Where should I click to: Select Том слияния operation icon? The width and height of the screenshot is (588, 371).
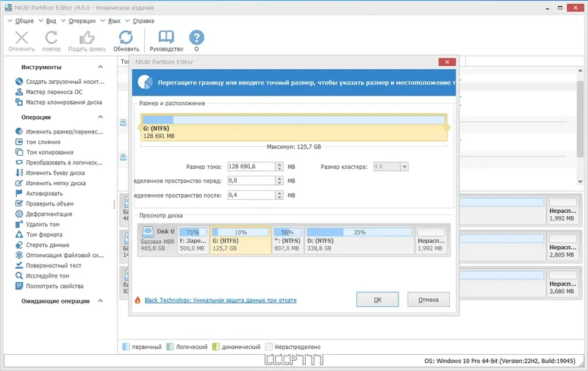[x=19, y=142]
